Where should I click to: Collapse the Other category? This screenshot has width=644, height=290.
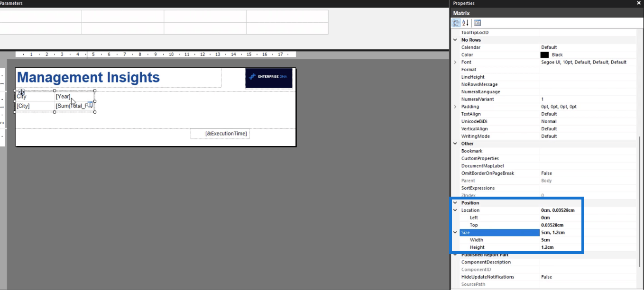455,144
